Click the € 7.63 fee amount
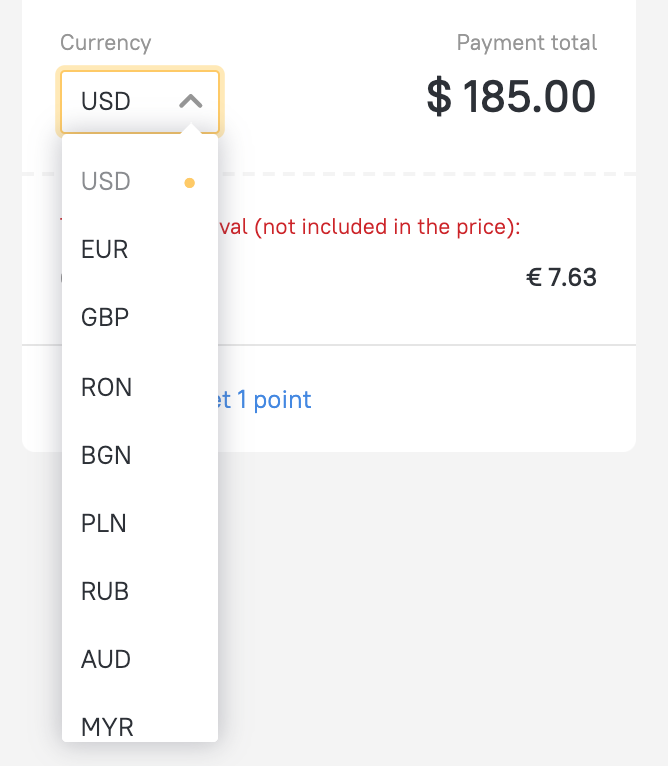 click(561, 277)
